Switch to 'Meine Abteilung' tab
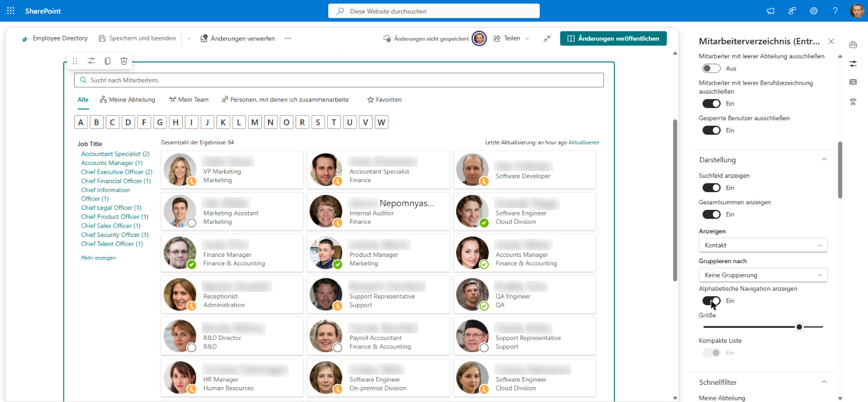 [127, 100]
